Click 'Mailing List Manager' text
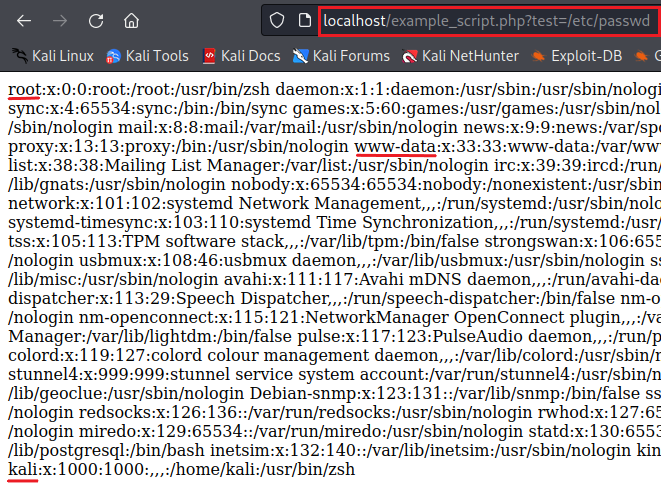Screen dimensions: 661x484 pyautogui.click(x=192, y=165)
